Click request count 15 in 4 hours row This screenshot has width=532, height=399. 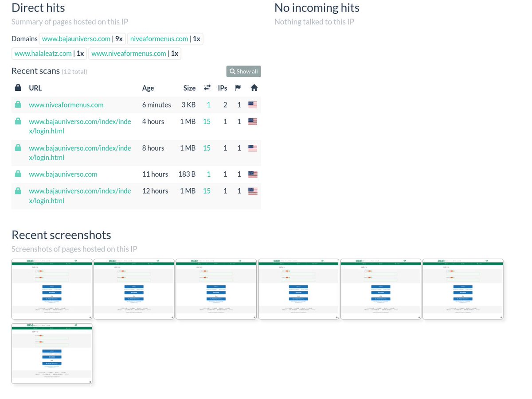(207, 121)
